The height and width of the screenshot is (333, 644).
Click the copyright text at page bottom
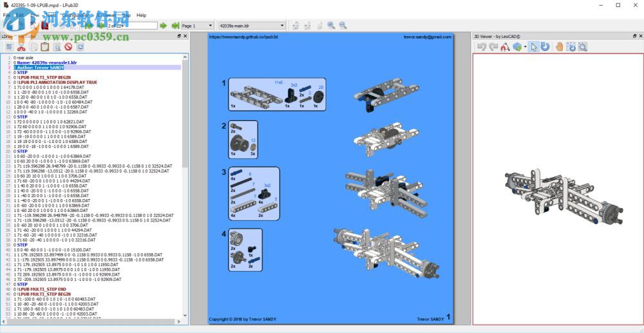pyautogui.click(x=243, y=319)
